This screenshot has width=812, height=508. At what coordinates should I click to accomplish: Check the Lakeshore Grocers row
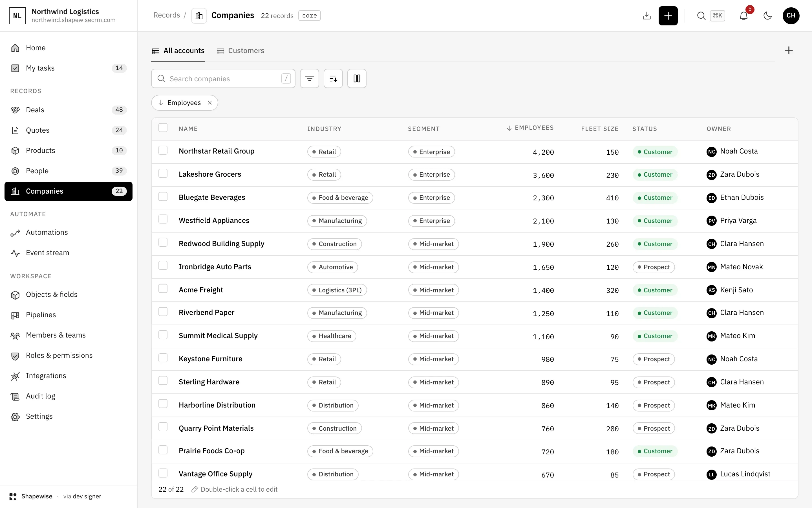163,173
